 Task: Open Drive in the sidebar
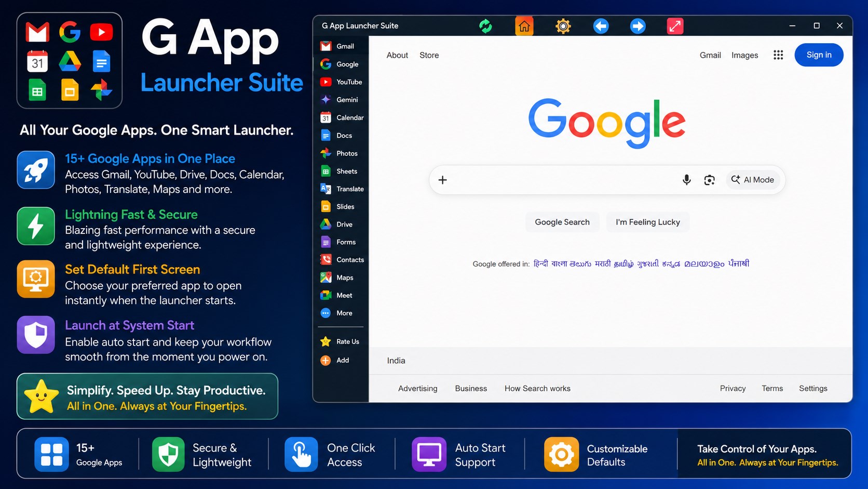[341, 224]
